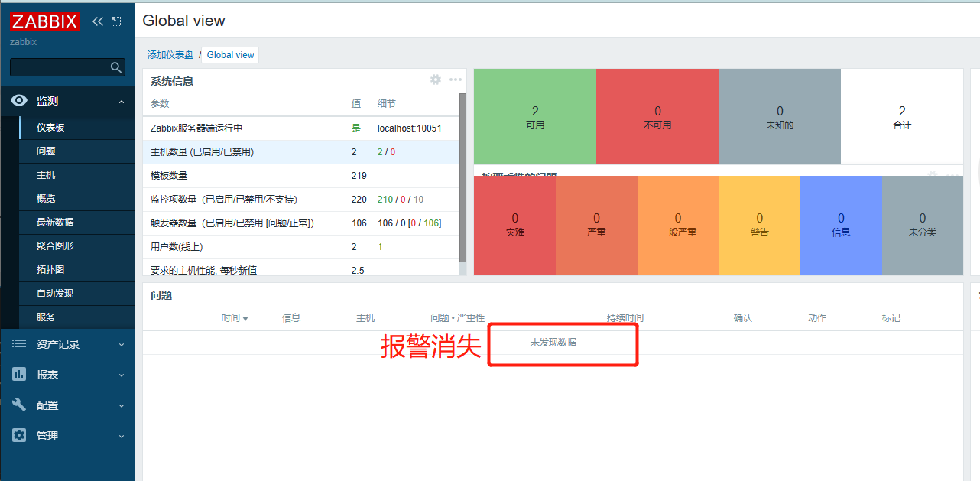Collapse the 监测 menu section
Viewport: 980px width, 481px height.
tap(121, 101)
